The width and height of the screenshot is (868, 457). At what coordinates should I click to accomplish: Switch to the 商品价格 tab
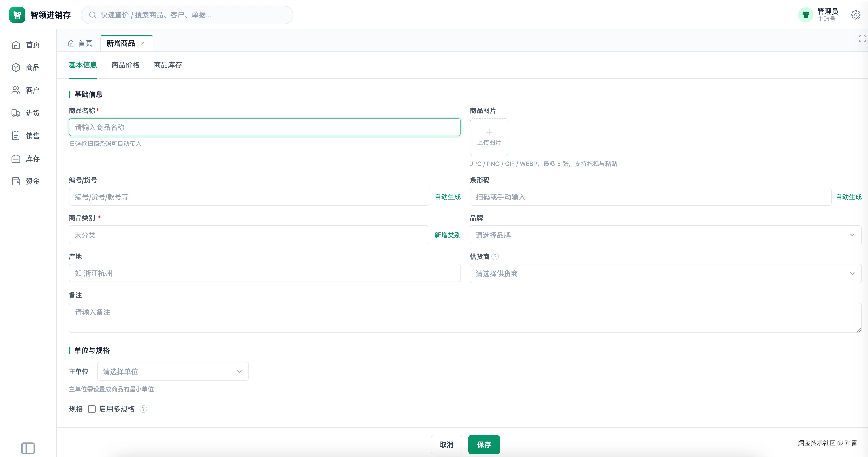[x=125, y=65]
